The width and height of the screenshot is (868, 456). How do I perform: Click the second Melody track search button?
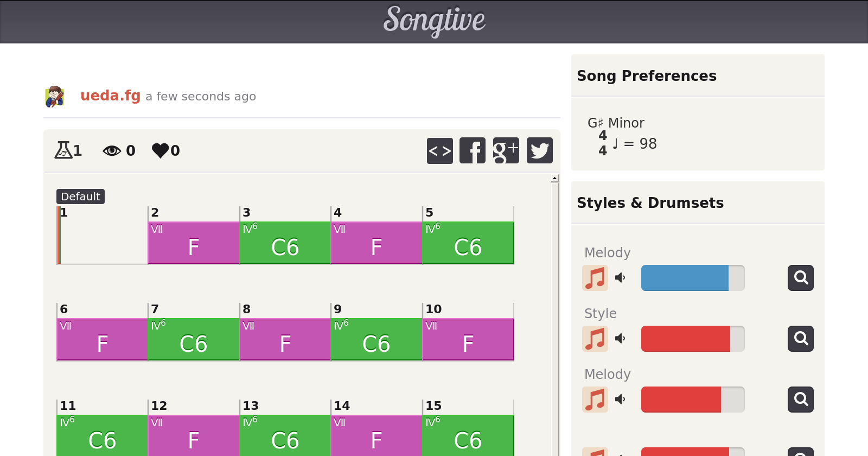click(x=800, y=400)
